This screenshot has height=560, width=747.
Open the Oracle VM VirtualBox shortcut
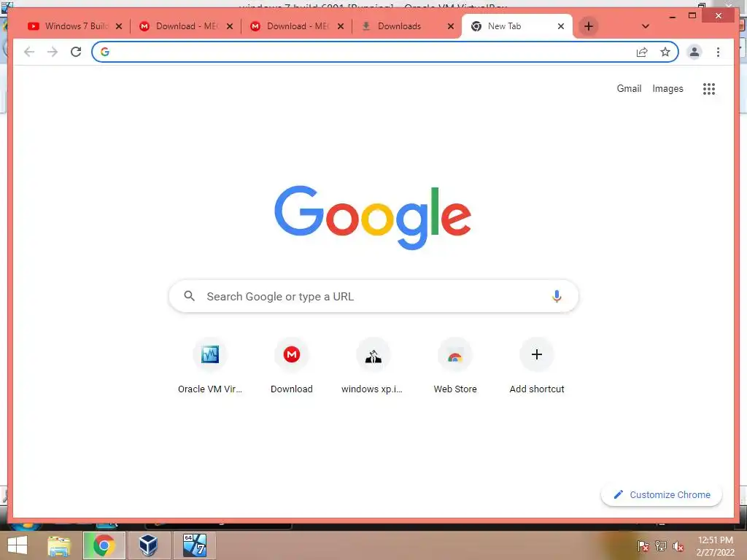click(210, 367)
